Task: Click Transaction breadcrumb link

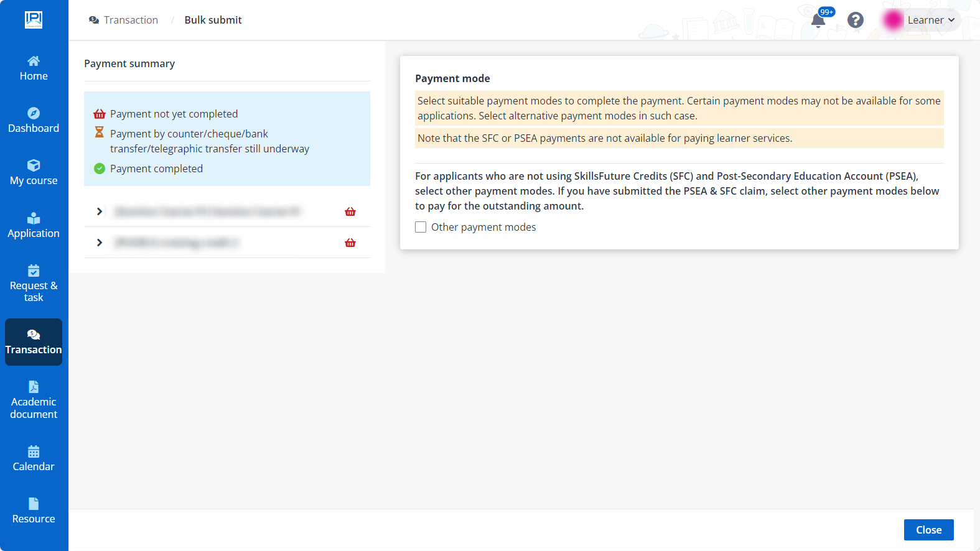Action: [131, 20]
